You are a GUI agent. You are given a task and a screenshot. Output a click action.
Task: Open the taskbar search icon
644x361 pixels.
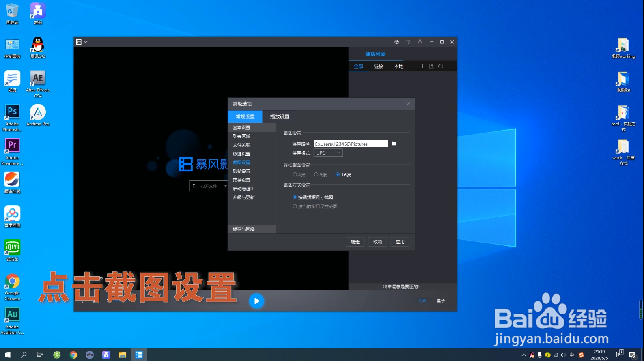tap(24, 355)
